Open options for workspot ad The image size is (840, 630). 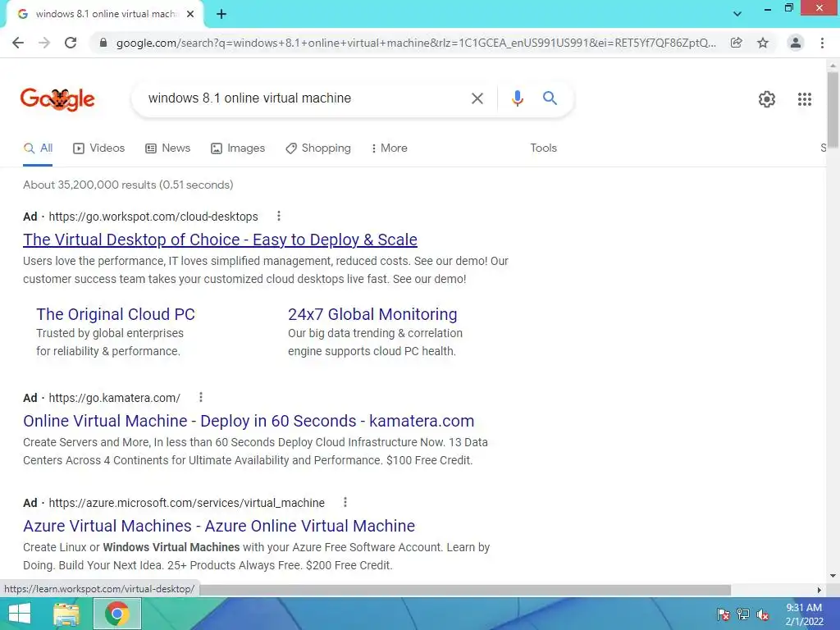tap(279, 216)
